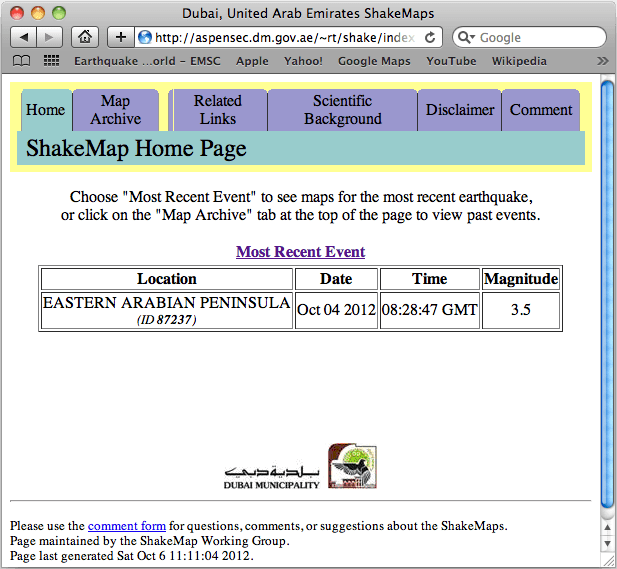The width and height of the screenshot is (617, 569).
Task: Click the Dubai Municipality falcon logo
Action: (352, 466)
